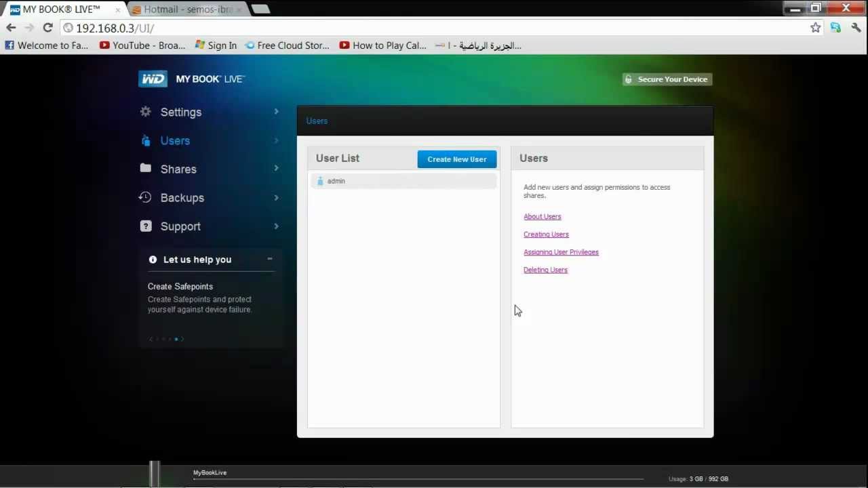Screen dimensions: 868x488
Task: Click the Create New User button
Action: pos(457,159)
